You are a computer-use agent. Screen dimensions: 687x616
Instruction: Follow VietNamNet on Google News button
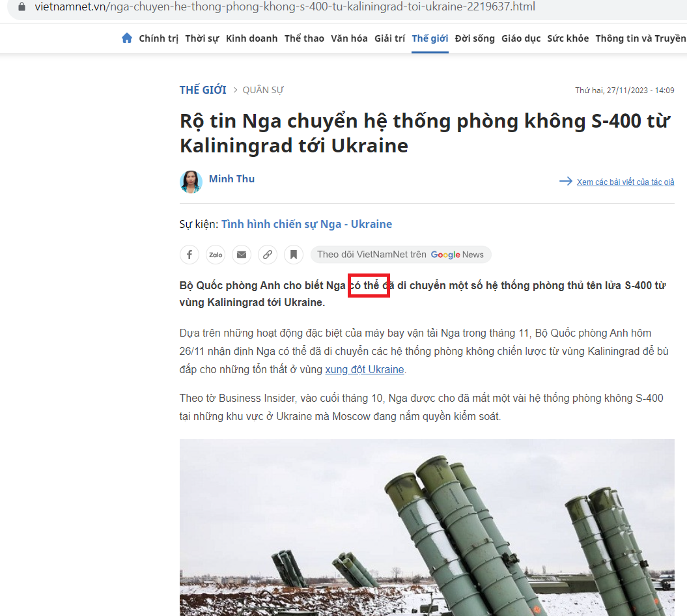(x=400, y=255)
